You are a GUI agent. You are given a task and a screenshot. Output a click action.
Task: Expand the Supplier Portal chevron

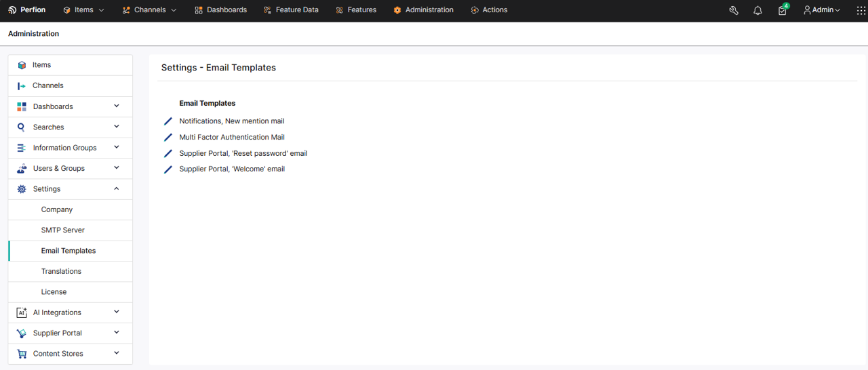click(117, 333)
